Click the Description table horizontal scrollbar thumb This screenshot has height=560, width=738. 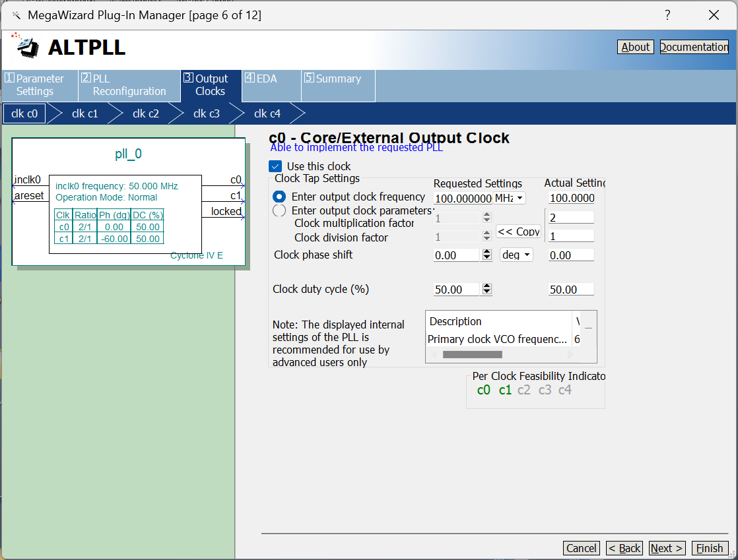(x=472, y=354)
